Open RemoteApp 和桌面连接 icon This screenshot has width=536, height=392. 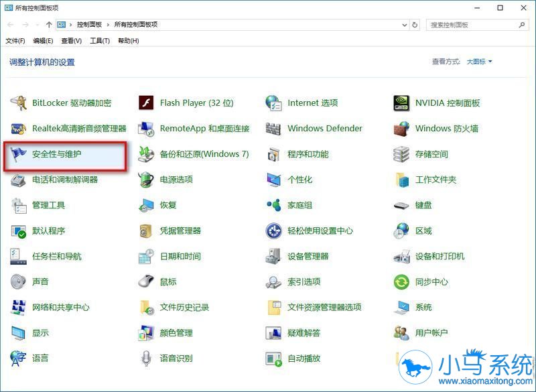[x=146, y=129]
